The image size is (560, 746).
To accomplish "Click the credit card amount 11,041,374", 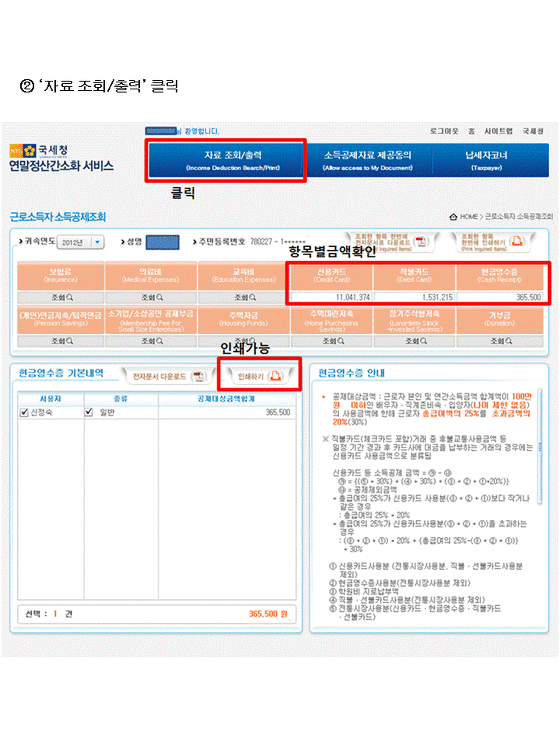I will [353, 297].
